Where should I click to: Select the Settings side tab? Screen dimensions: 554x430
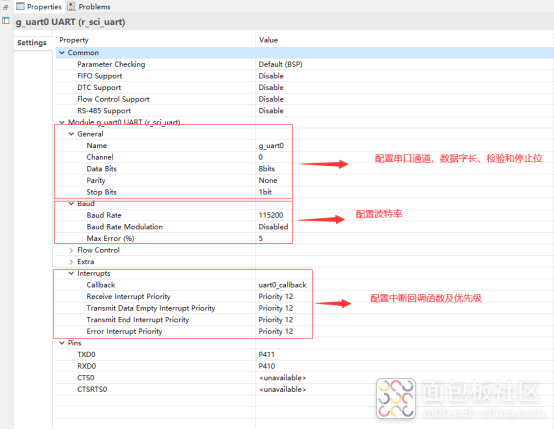(32, 43)
